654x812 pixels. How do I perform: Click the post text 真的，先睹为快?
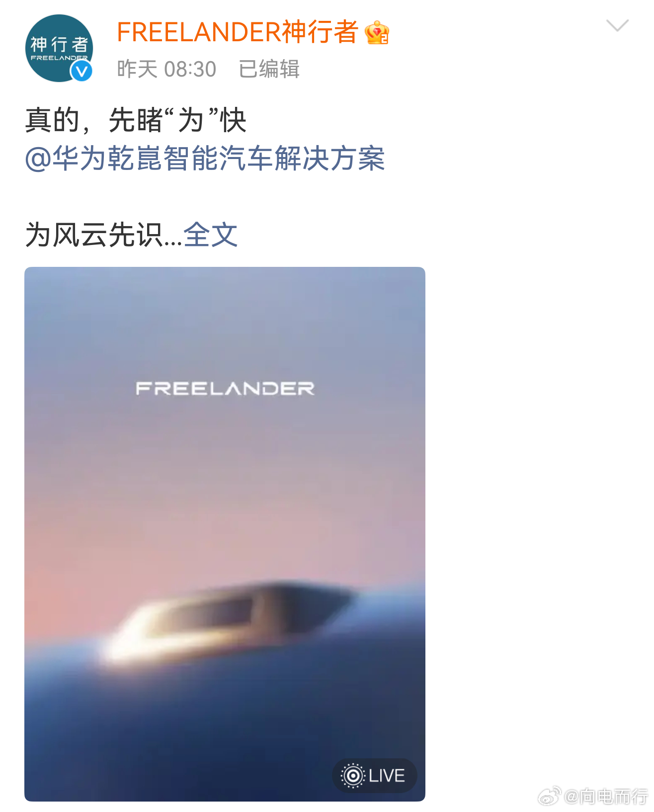pyautogui.click(x=136, y=120)
